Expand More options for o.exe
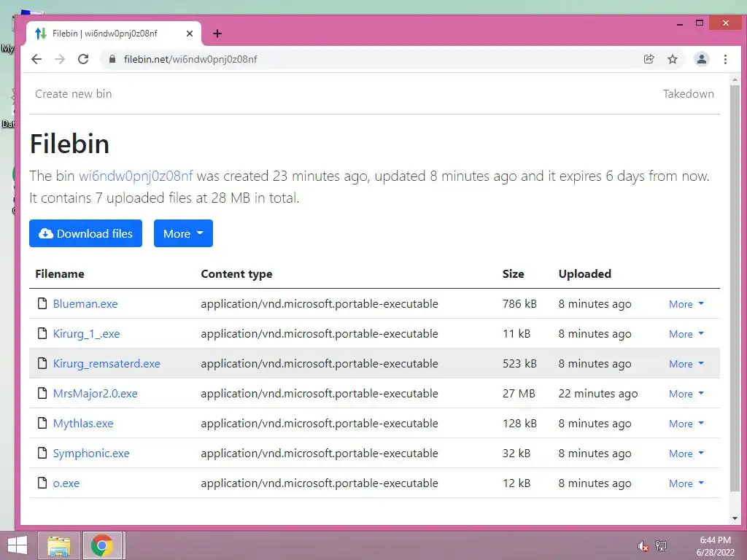 click(x=686, y=483)
